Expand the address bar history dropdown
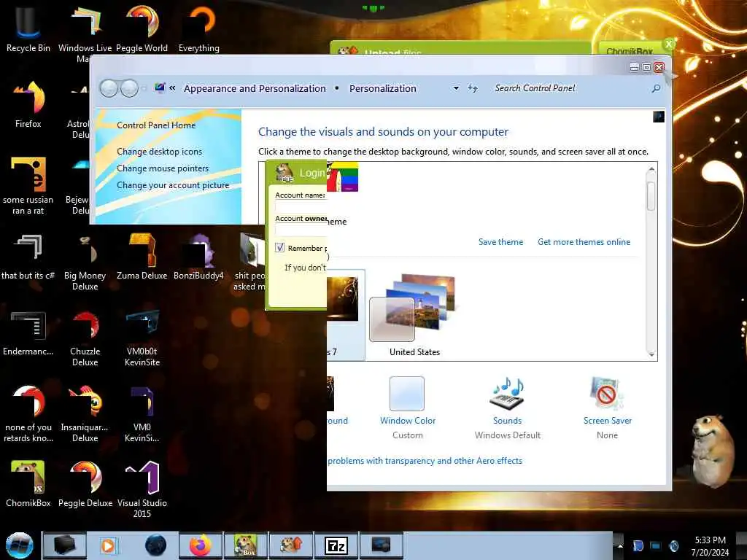 [456, 88]
